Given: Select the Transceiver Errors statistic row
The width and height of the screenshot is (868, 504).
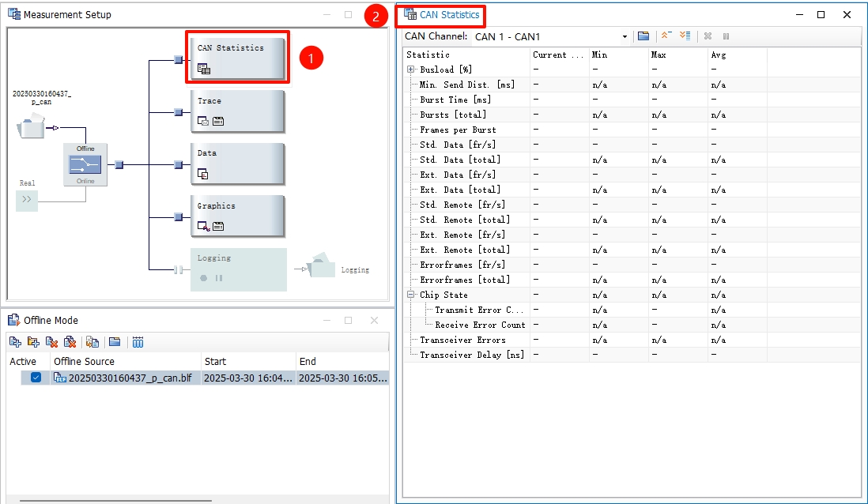Looking at the screenshot, I should [462, 340].
